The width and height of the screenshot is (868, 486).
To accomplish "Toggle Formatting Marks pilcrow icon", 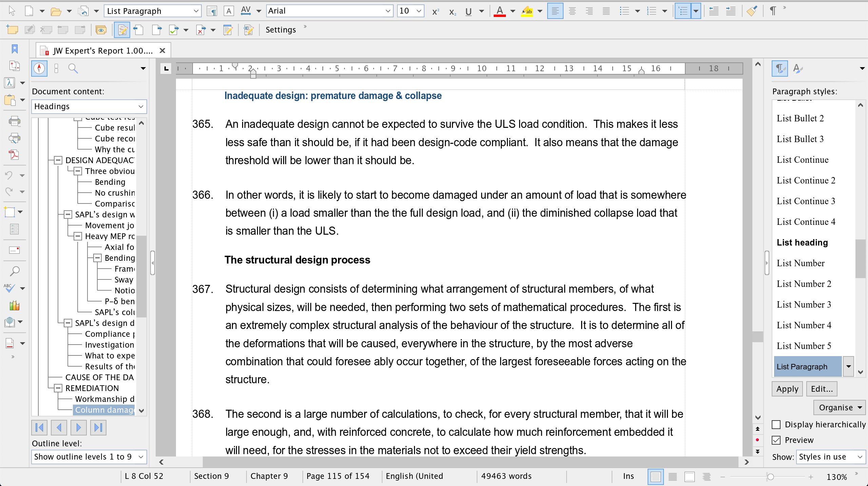I will [773, 11].
